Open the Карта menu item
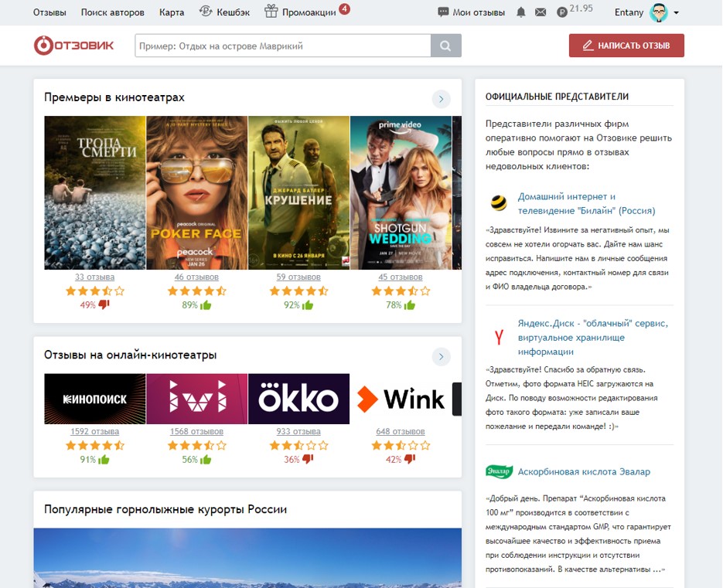Viewport: 723px width, 588px height. (x=172, y=12)
